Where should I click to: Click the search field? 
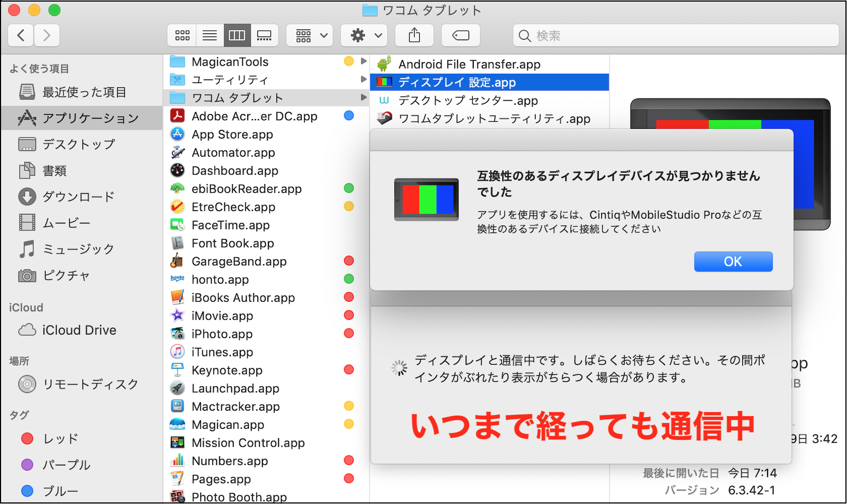[678, 35]
